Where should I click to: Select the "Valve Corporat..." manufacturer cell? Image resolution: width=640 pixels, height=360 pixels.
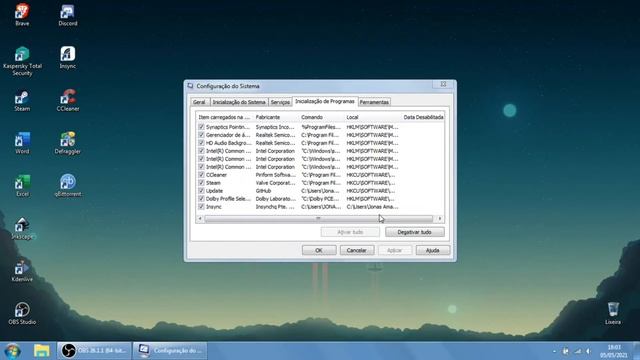(276, 183)
